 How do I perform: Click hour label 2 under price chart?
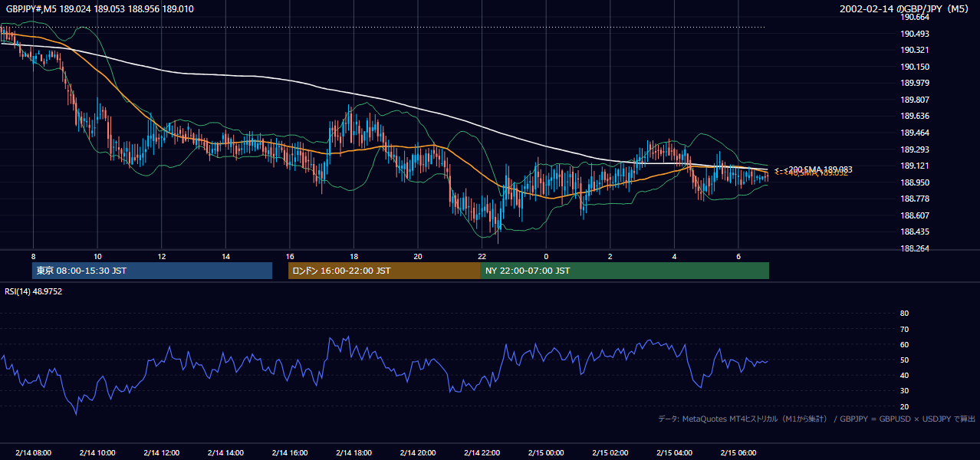pos(610,256)
